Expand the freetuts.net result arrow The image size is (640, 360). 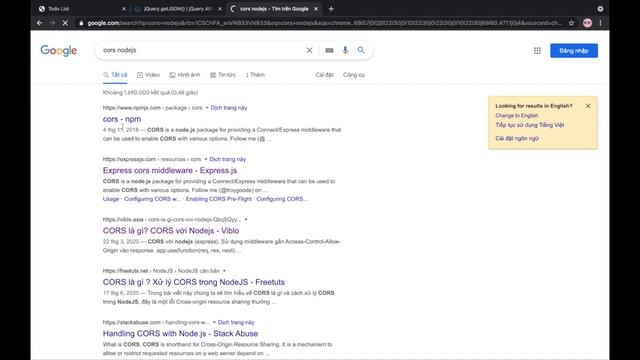224,271
